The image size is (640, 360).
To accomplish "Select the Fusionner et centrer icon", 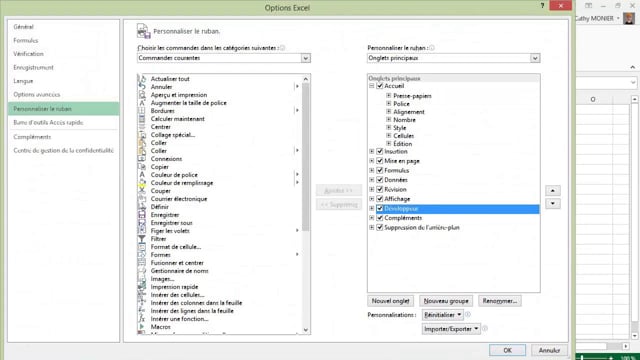I will (x=142, y=263).
